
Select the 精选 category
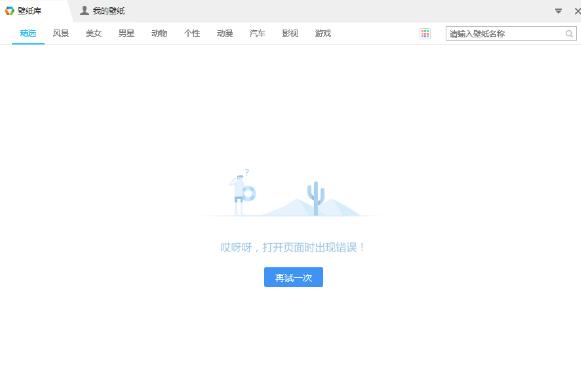pyautogui.click(x=28, y=33)
